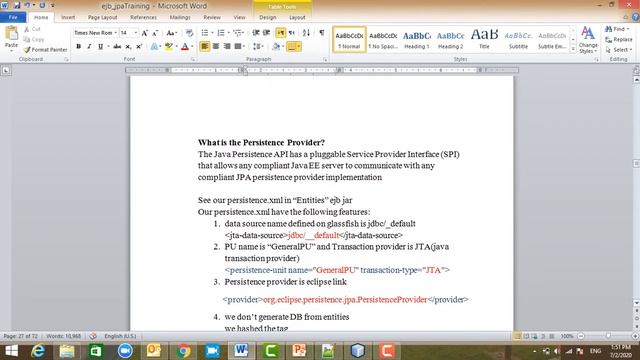Screen dimensions: 640x360
Task: Click the Cut scissors command
Action: click(32, 29)
